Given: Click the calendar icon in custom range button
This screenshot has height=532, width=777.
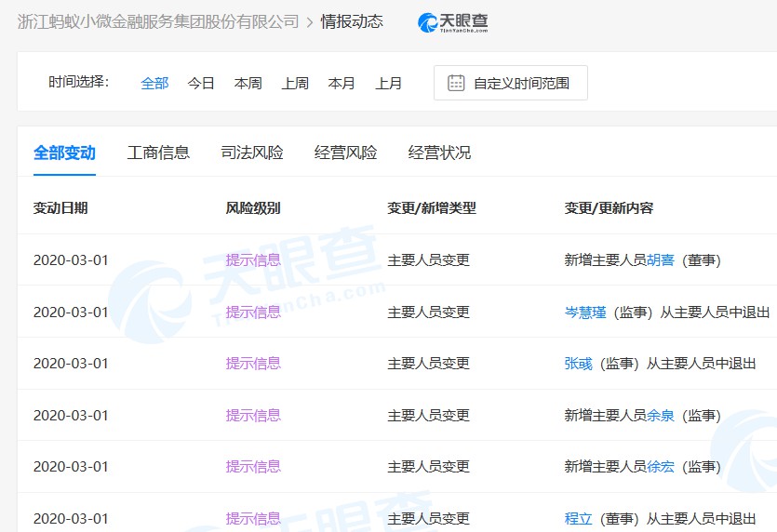Looking at the screenshot, I should 456,83.
